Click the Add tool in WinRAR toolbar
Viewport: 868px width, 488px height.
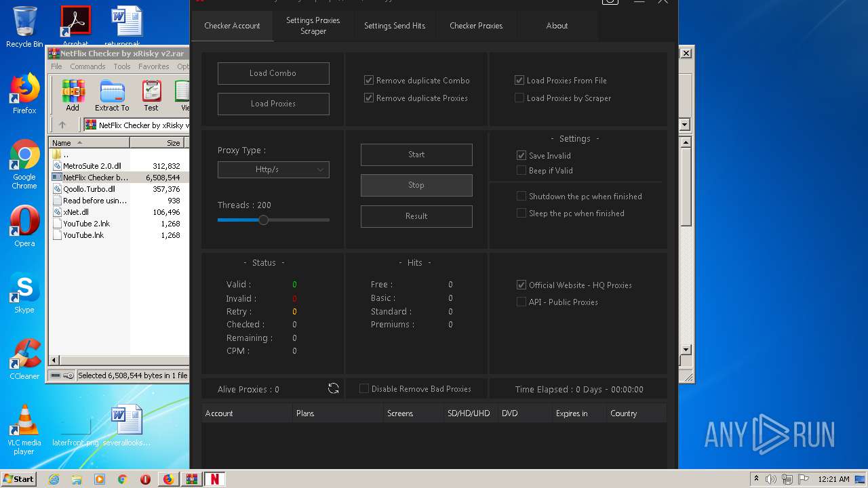pos(73,96)
